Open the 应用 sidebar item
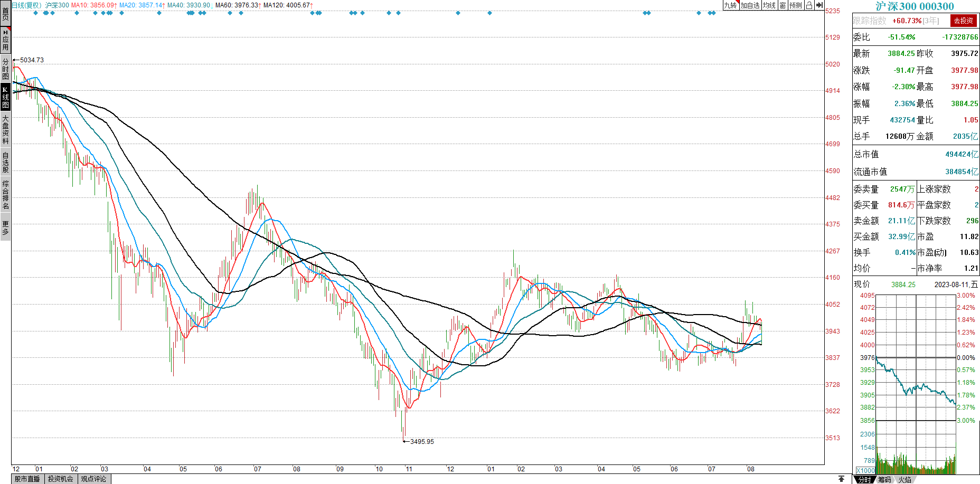The height and width of the screenshot is (484, 980). tap(5, 40)
